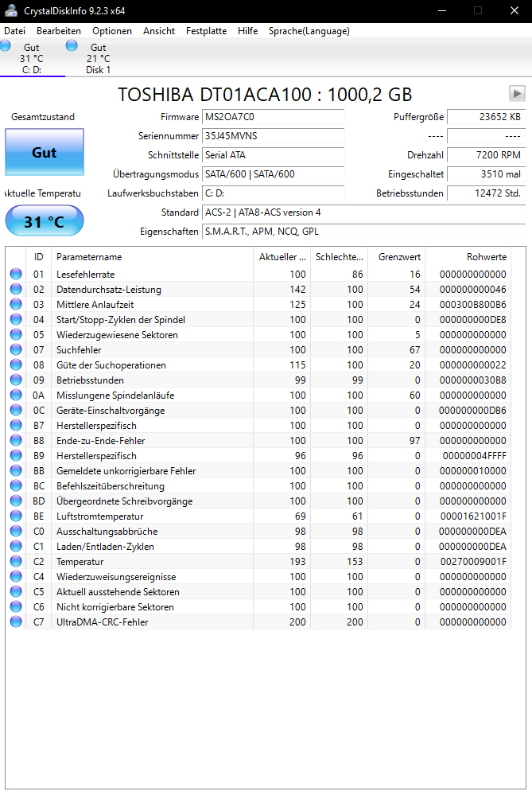532x795 pixels.
Task: Select raw value 00000004FFFF
Action: pos(474,456)
